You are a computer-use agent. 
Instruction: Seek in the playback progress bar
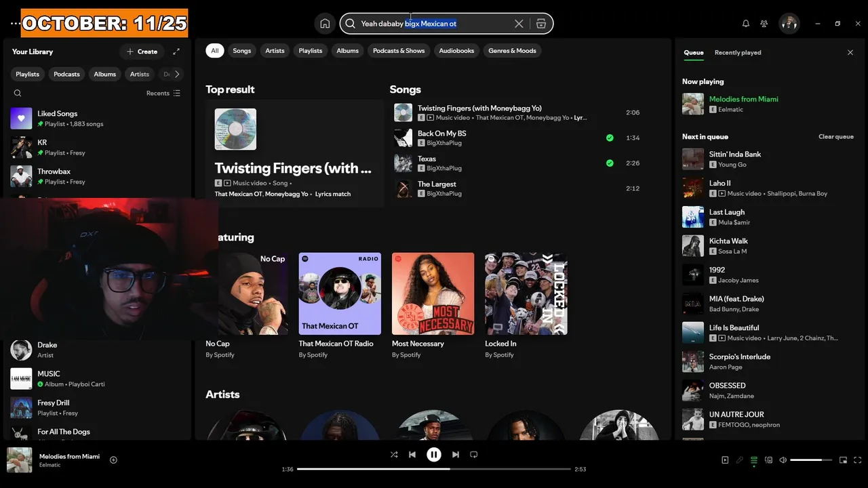click(x=434, y=469)
